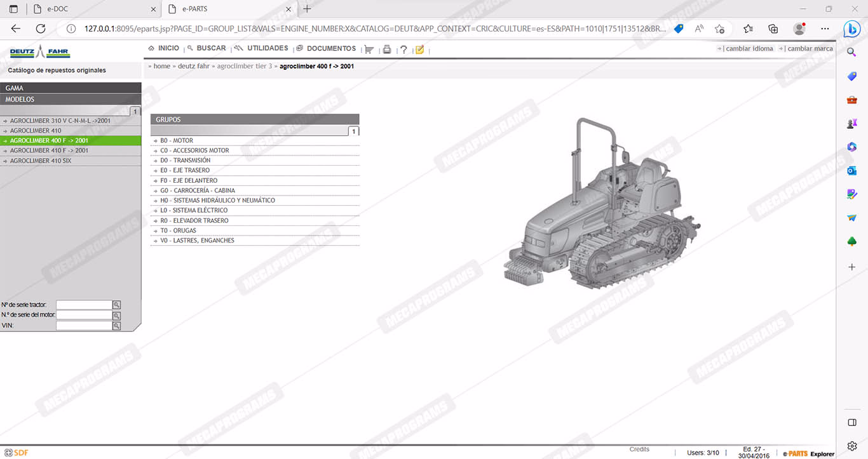Image resolution: width=868 pixels, height=459 pixels.
Task: Open help via question mark icon
Action: 403,50
